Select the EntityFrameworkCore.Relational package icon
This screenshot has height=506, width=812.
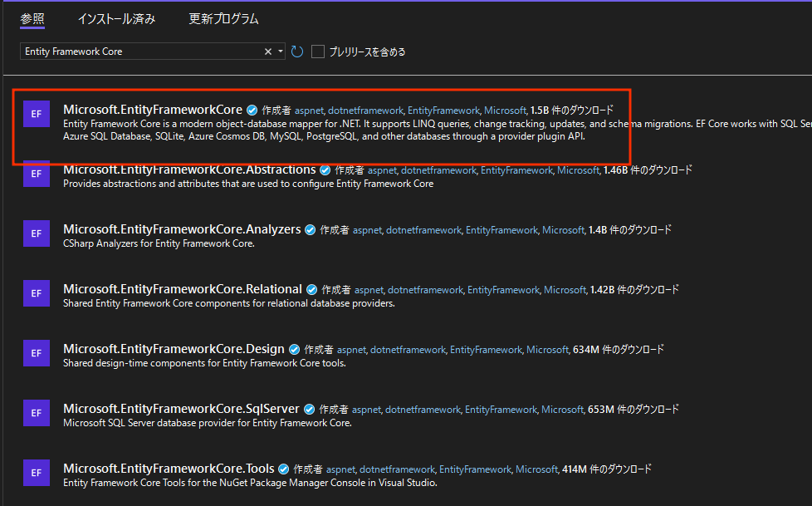coord(37,293)
